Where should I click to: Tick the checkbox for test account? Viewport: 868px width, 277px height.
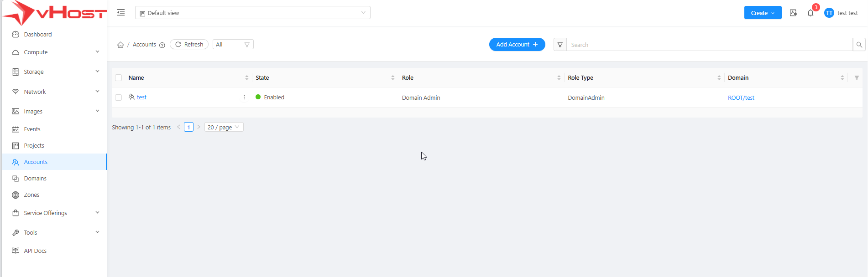coord(119,97)
